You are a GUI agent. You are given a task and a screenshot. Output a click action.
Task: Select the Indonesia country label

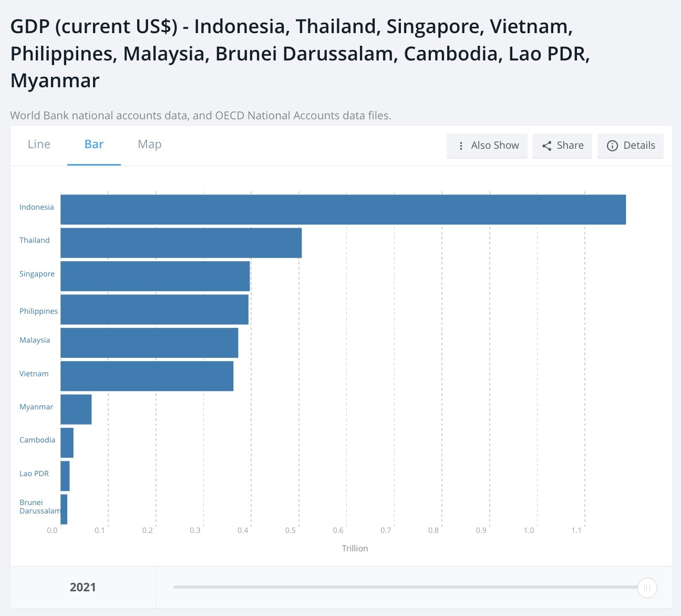tap(36, 207)
